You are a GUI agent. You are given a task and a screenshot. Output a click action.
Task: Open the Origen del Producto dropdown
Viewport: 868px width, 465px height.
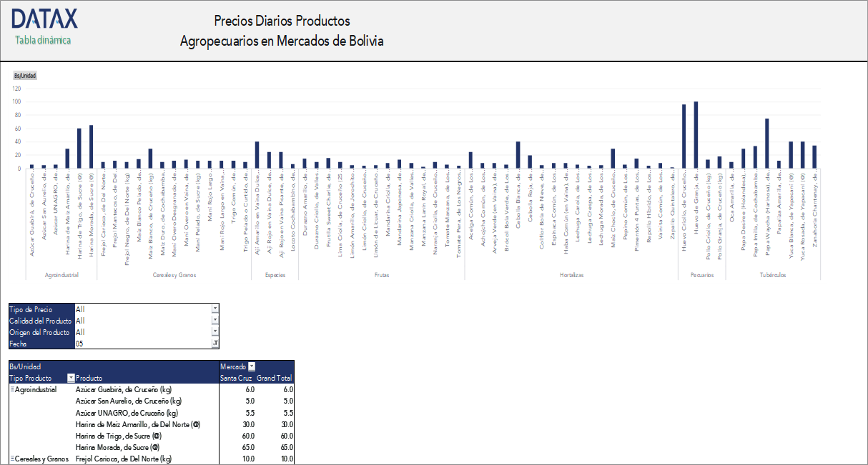tap(216, 331)
